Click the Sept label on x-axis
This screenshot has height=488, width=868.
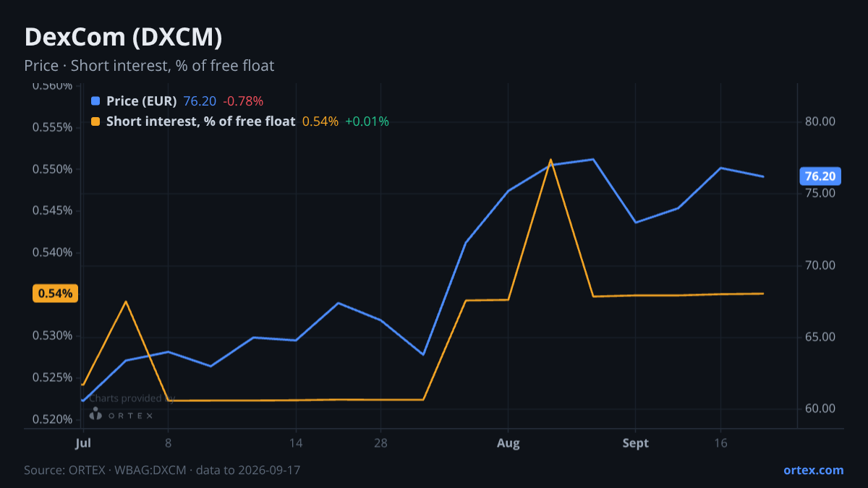[636, 442]
